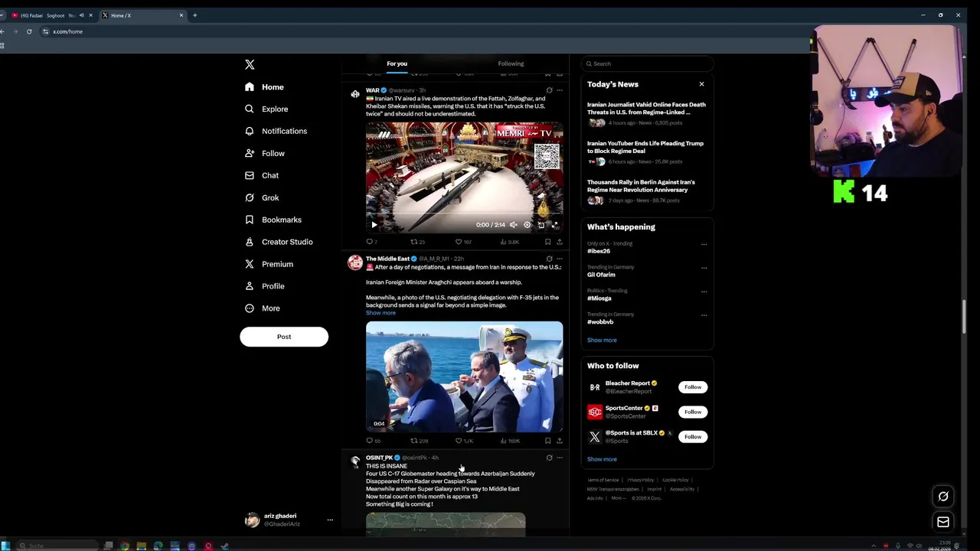Viewport: 980px width, 551px height.
Task: Open options for the #ibes26 trend
Action: pos(704,245)
